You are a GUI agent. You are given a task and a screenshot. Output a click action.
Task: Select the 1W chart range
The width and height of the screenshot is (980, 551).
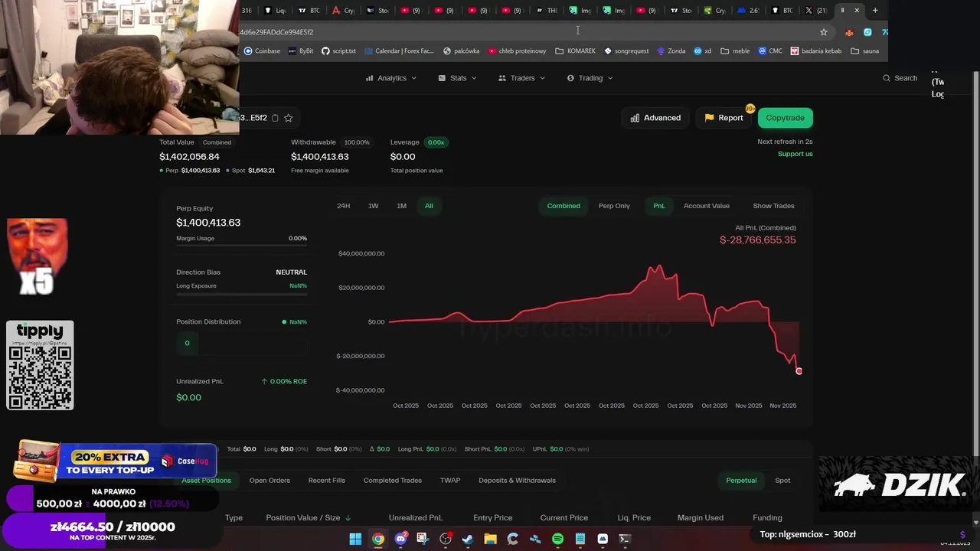pos(374,206)
